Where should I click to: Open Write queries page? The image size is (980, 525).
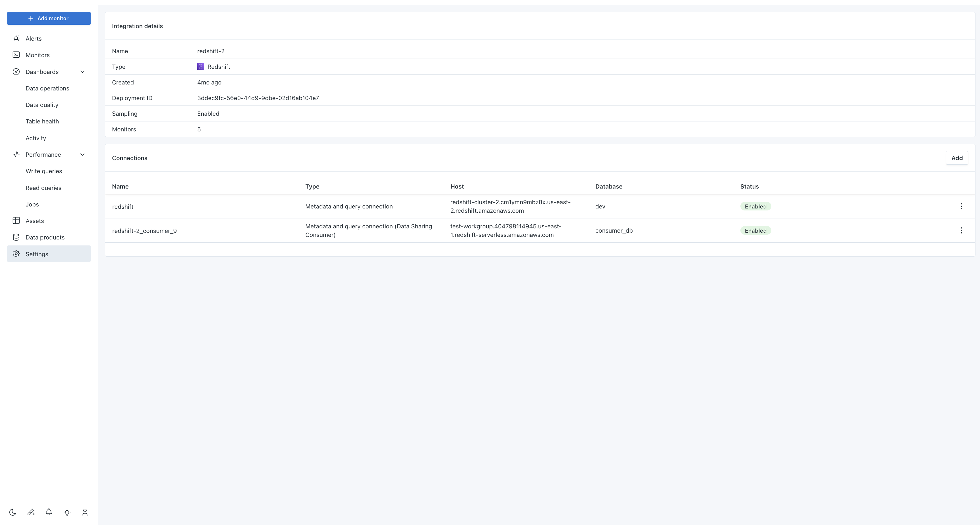pos(44,171)
